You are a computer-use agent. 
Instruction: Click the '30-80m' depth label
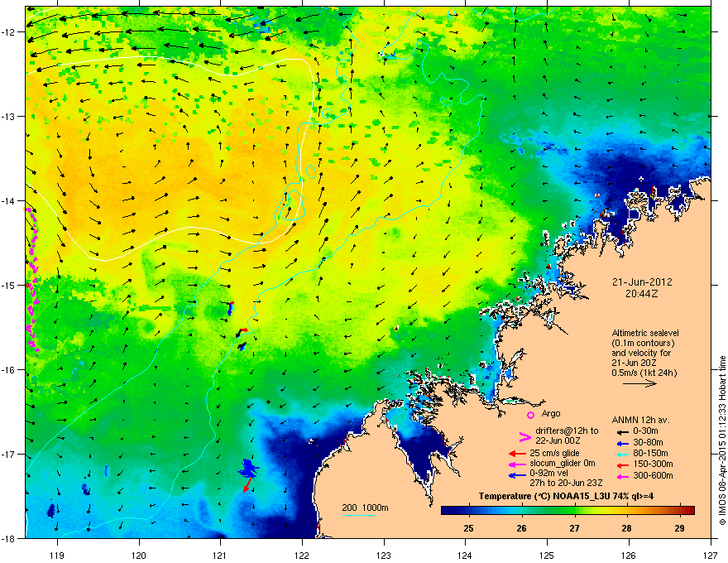[648, 442]
